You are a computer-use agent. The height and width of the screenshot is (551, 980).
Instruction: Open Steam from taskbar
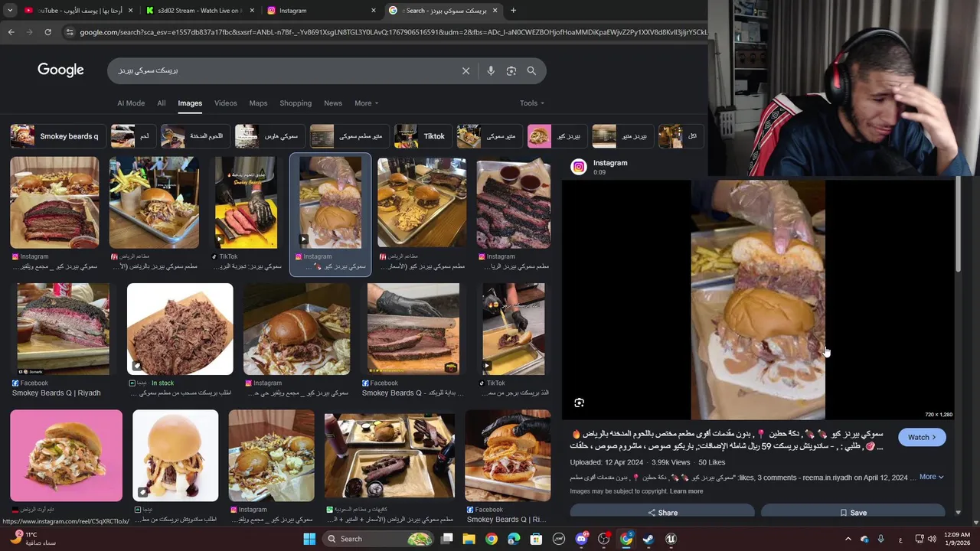coord(648,539)
